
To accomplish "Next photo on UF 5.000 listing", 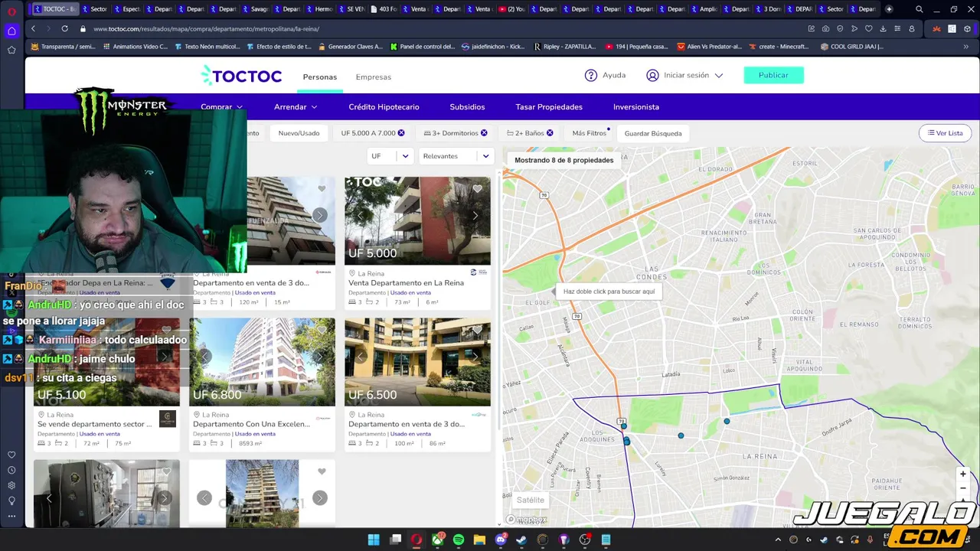I will point(475,216).
